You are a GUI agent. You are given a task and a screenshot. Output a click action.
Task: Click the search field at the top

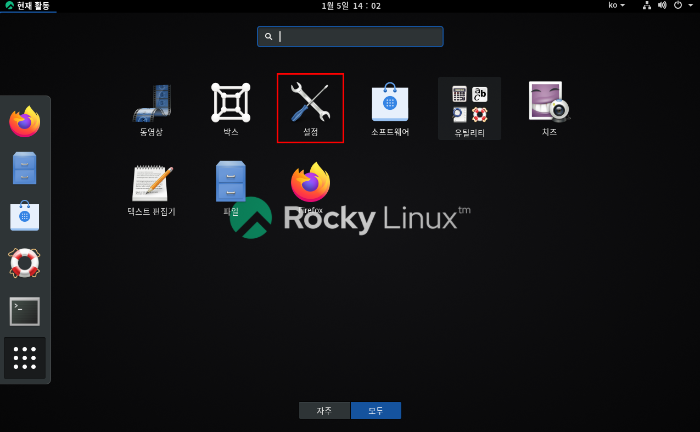pos(350,37)
